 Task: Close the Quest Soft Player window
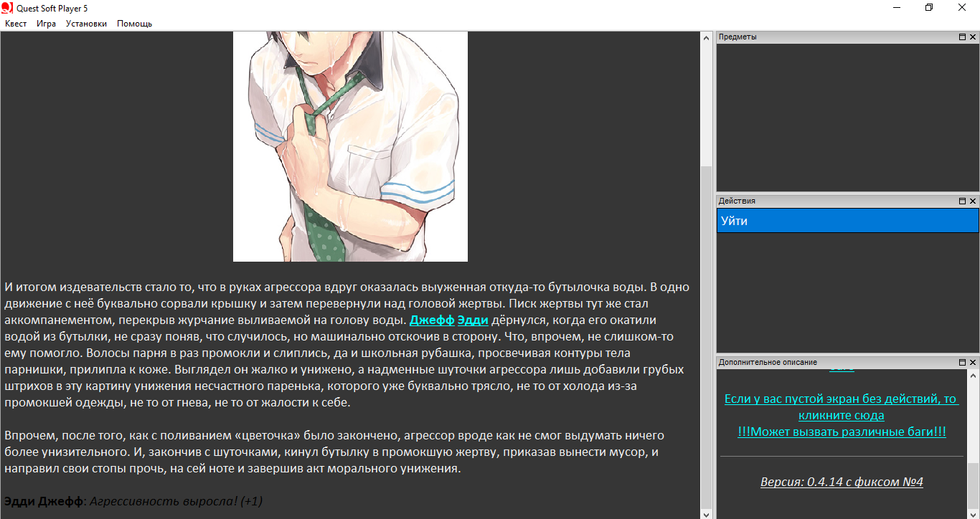click(x=962, y=7)
